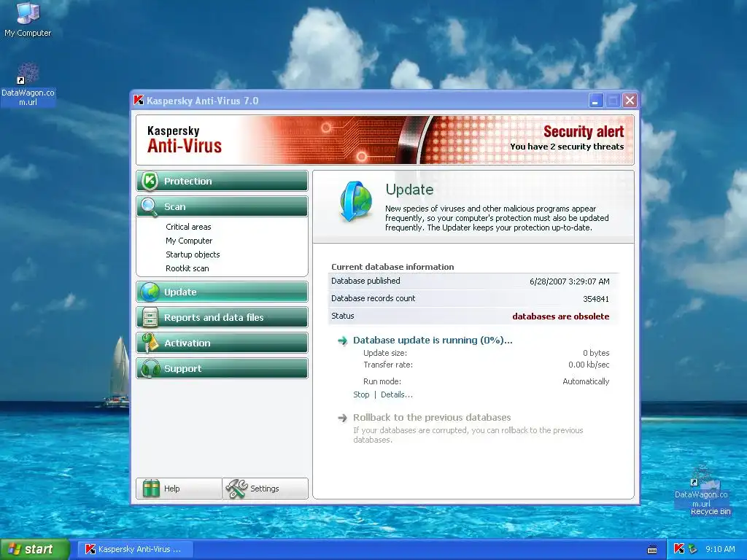Minimize the Kaspersky window
747x560 pixels.
tap(595, 100)
